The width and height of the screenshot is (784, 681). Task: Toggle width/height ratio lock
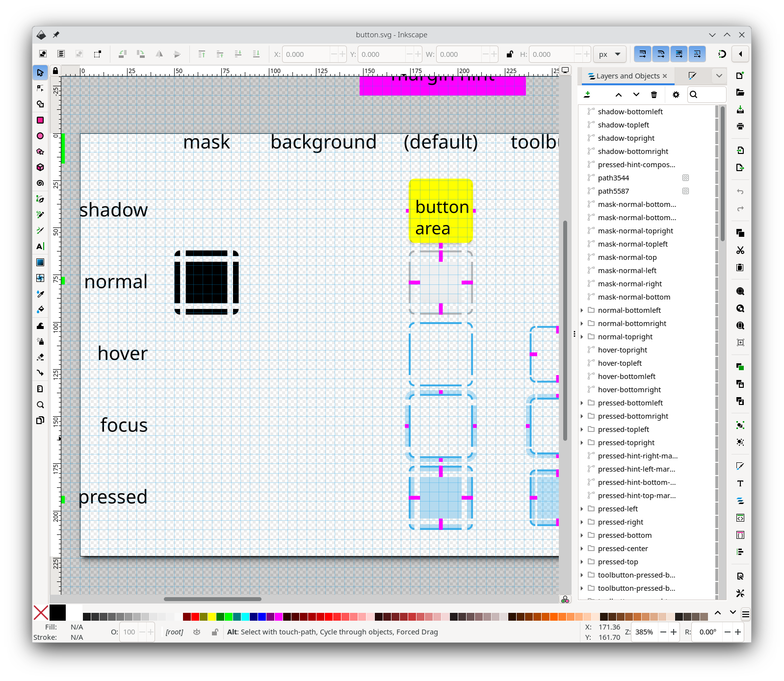click(510, 54)
